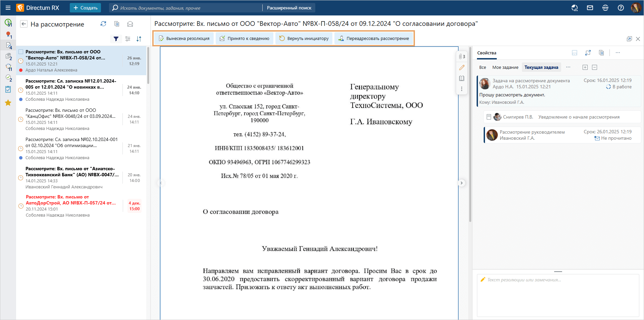Select task Сл. записка №02.10.2024-001
This screenshot has height=320, width=644.
(x=81, y=148)
